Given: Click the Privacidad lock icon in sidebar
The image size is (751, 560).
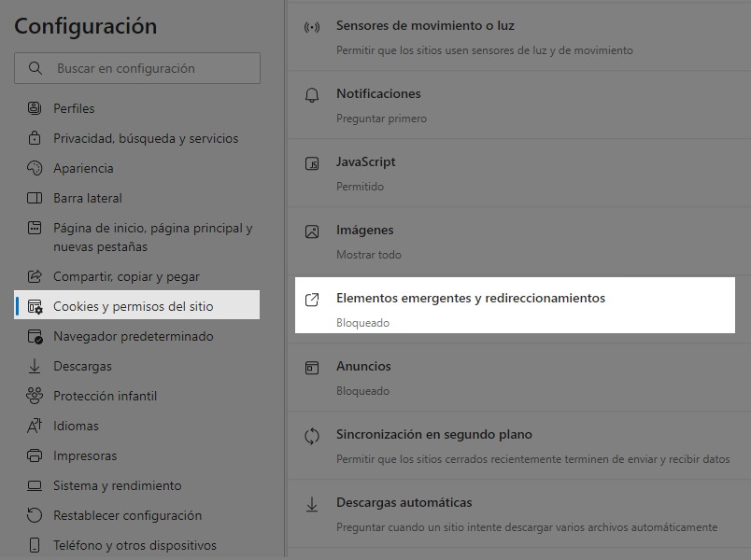Looking at the screenshot, I should click(x=35, y=138).
